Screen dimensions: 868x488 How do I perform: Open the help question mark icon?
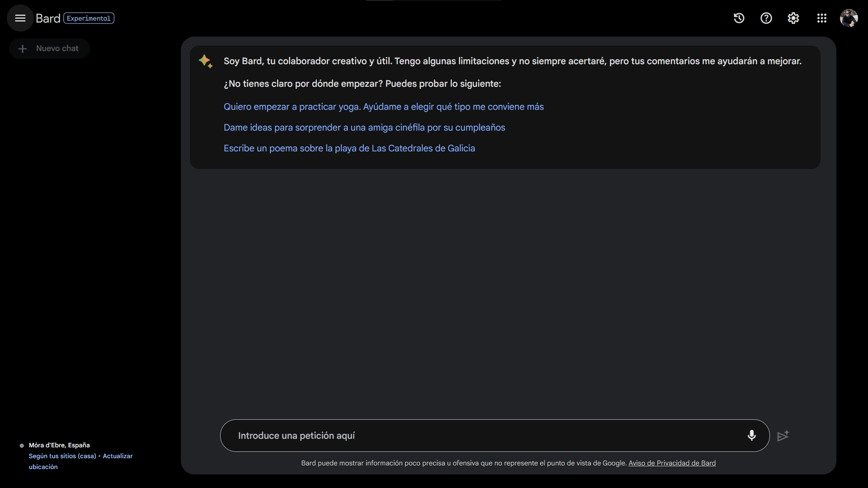point(766,18)
